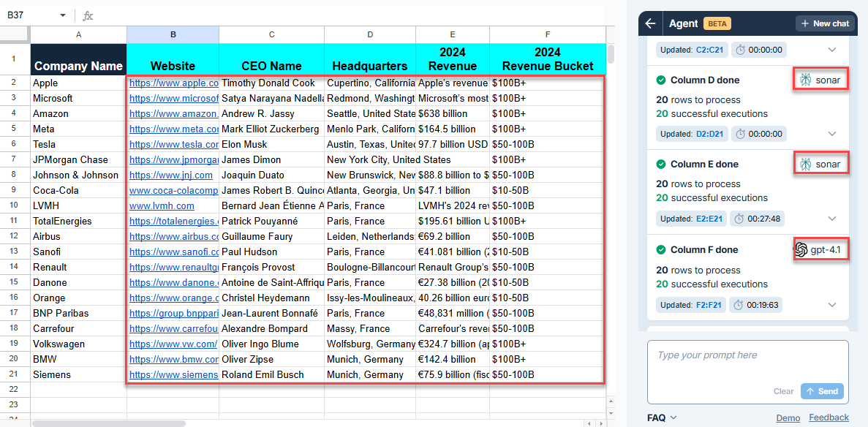
Task: Expand the Column D result details chevron
Action: (x=831, y=134)
